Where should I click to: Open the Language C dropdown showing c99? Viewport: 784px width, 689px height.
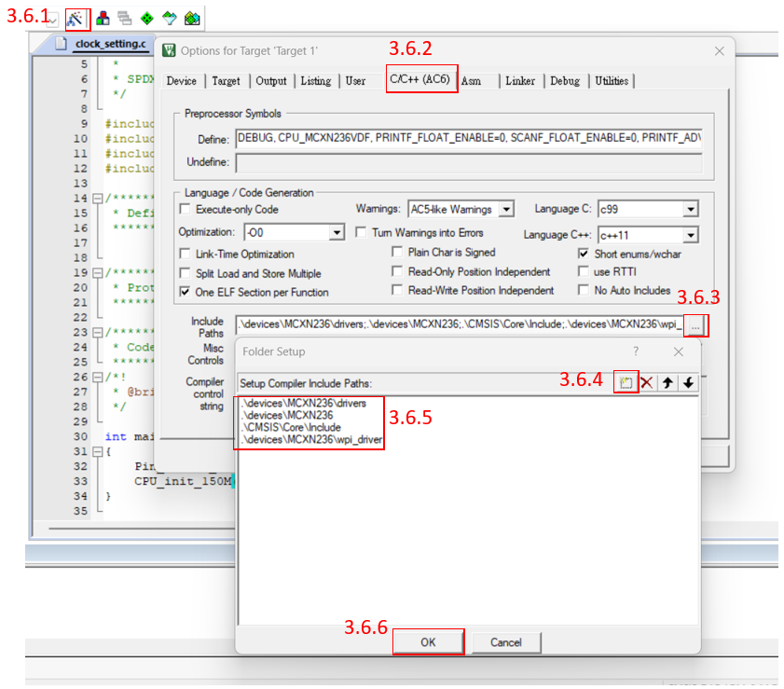(x=690, y=210)
